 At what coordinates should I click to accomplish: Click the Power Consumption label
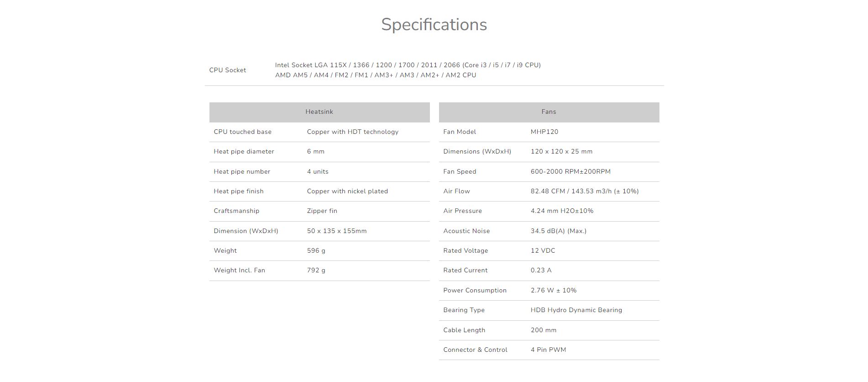click(x=475, y=291)
